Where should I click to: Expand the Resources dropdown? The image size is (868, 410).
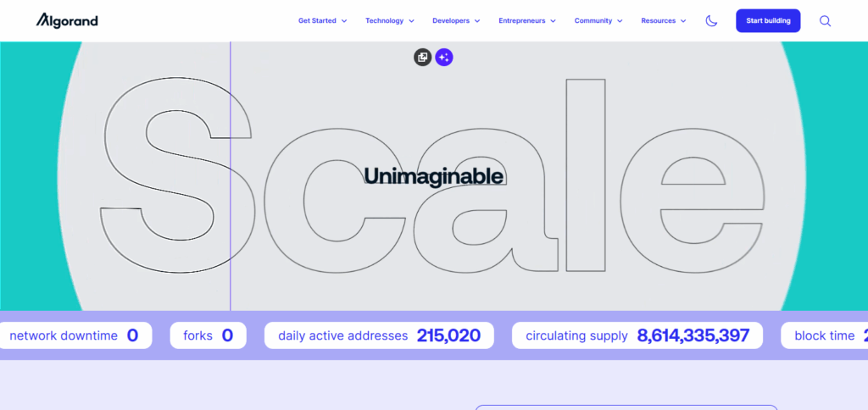[x=663, y=20]
